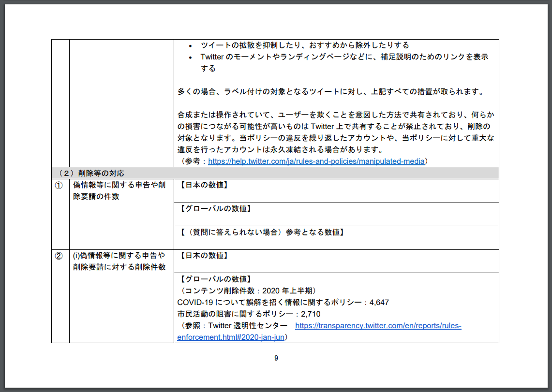Click text '偽情報等に関する申告や削除要請の件数'
Screen dimensions: 552x392
[119, 190]
